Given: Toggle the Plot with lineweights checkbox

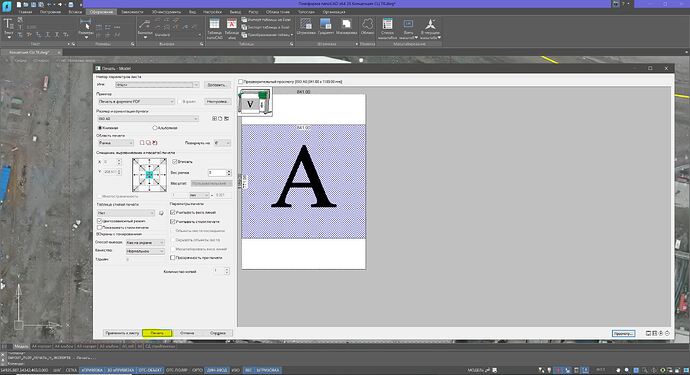Looking at the screenshot, I should point(172,212).
